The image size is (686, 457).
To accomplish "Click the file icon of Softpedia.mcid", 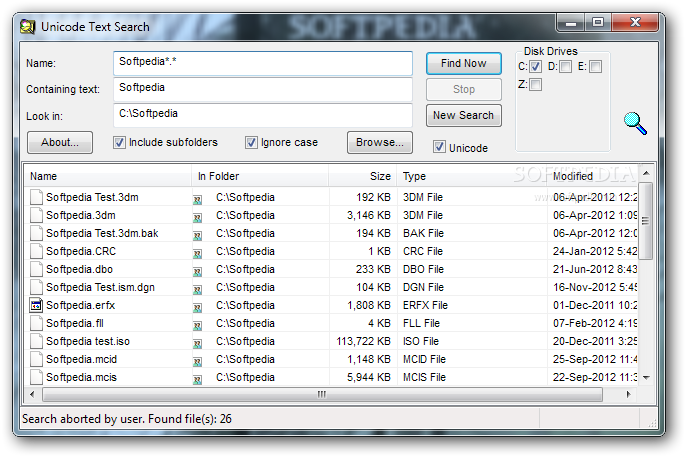I will [x=36, y=359].
